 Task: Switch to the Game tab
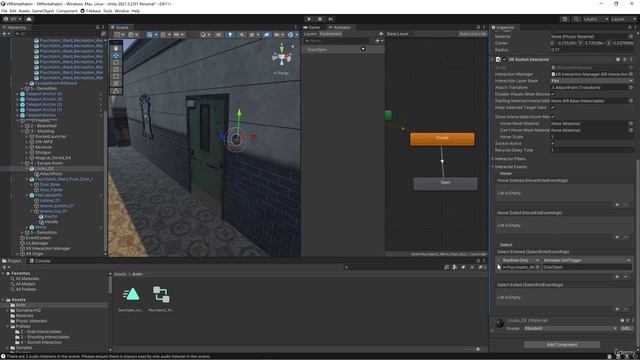tap(312, 27)
